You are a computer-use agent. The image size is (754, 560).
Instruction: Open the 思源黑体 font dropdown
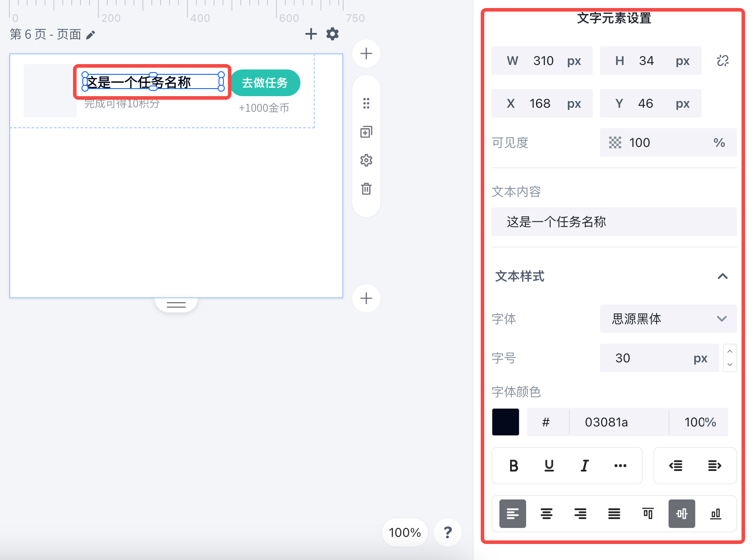click(669, 319)
